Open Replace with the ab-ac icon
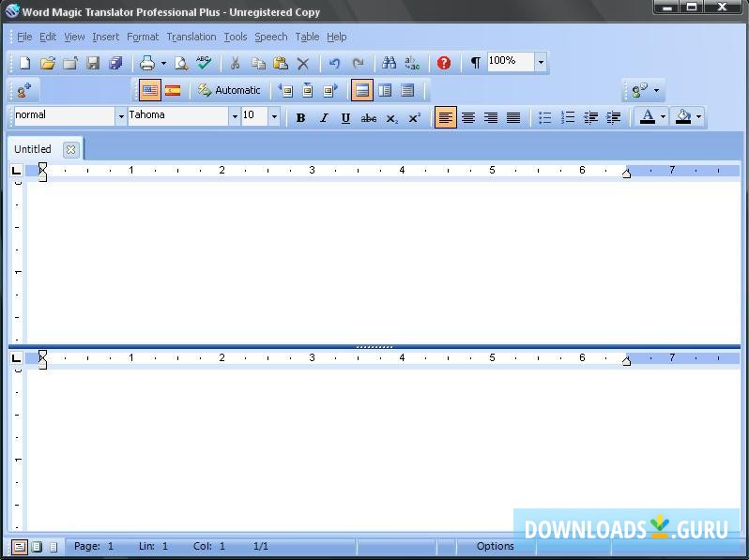Screen dimensions: 749x560 (412, 63)
